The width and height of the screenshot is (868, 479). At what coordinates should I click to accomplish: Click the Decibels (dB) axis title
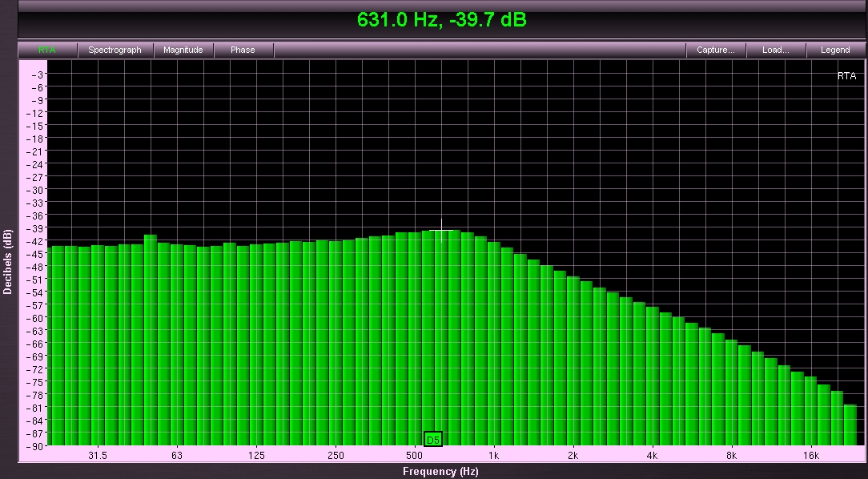coord(7,261)
